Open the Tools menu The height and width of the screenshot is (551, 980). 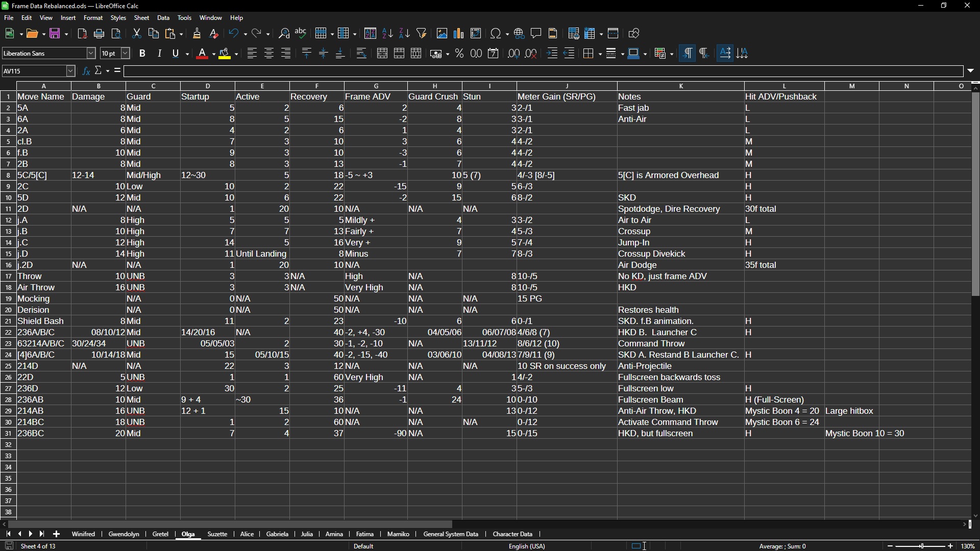184,18
